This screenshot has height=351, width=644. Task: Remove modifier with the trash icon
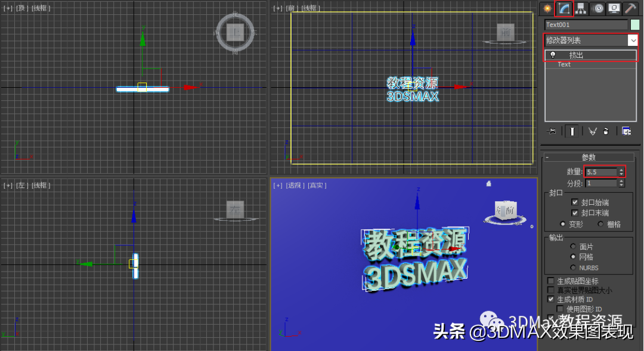(606, 131)
